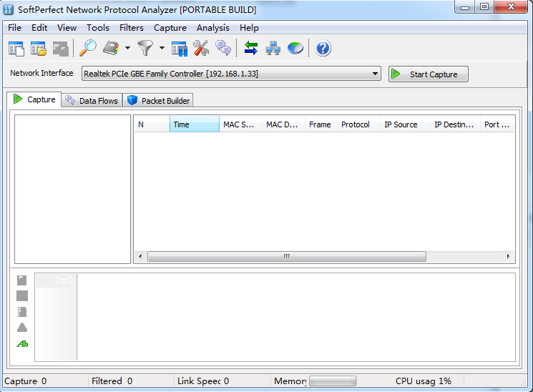Click the Protocol column header
The width and height of the screenshot is (533, 392).
[x=358, y=124]
